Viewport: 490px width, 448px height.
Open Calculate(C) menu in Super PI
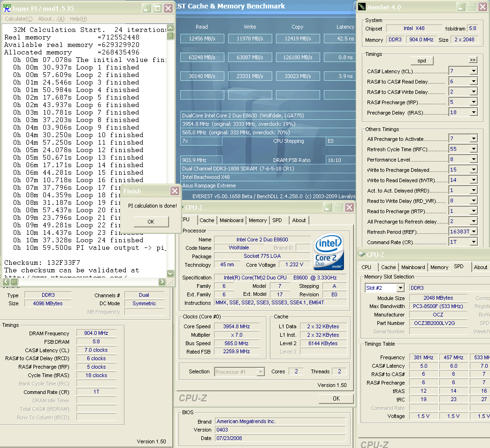pos(18,19)
